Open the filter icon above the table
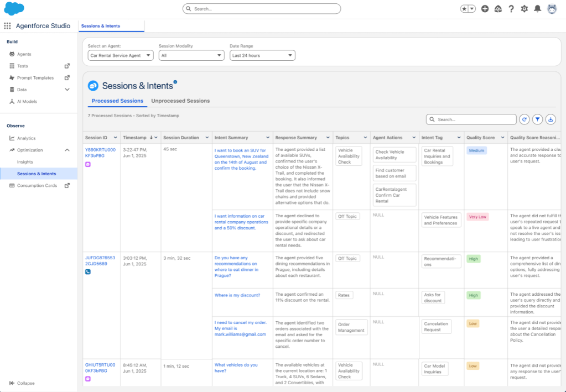Viewport: 566px width, 392px height. click(538, 119)
